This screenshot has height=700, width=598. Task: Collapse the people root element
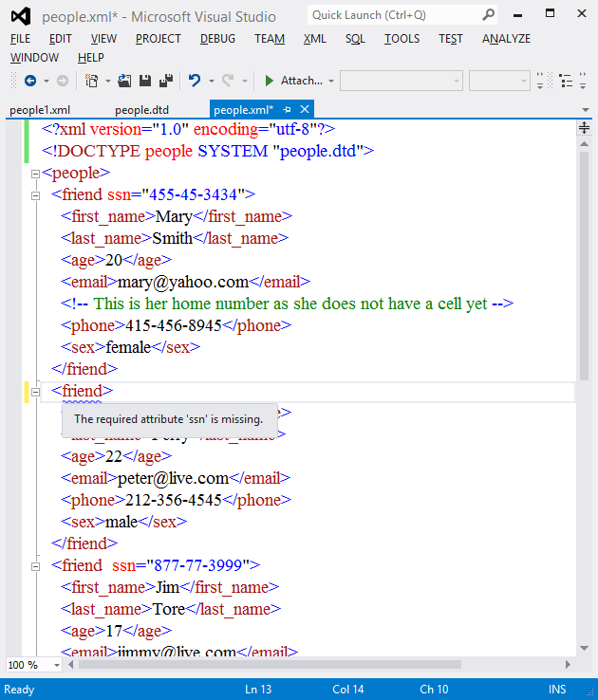point(36,175)
